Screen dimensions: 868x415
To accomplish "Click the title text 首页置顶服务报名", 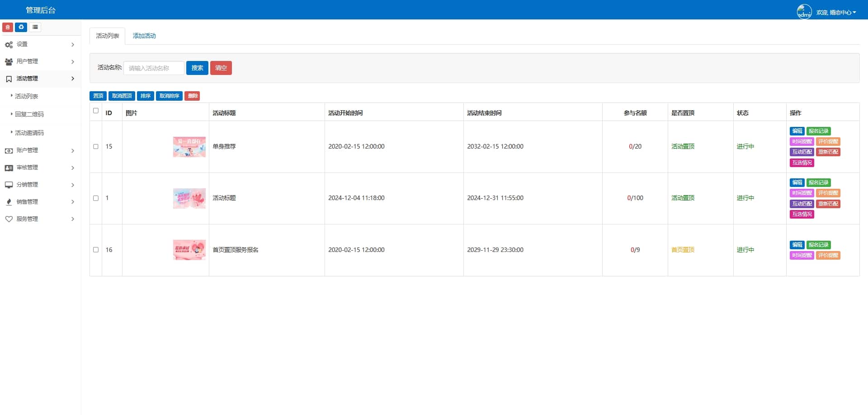I will coord(236,250).
